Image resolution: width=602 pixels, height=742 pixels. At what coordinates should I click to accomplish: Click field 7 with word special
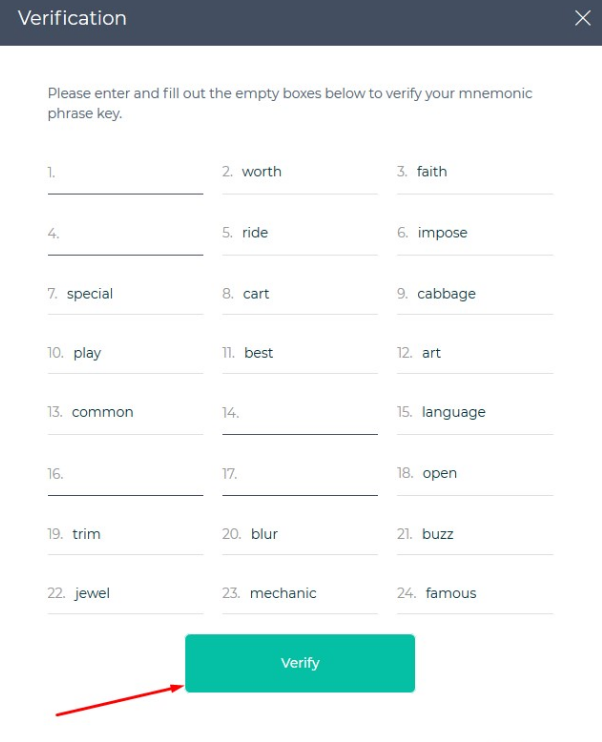[x=125, y=294]
